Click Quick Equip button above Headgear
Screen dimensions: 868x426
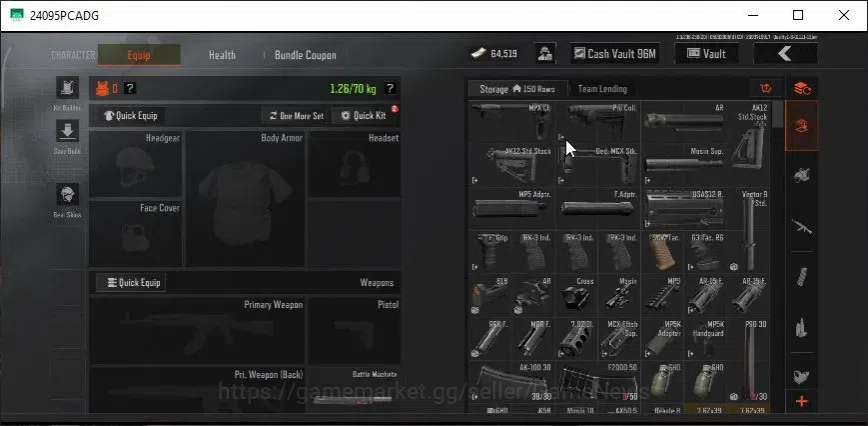(132, 116)
